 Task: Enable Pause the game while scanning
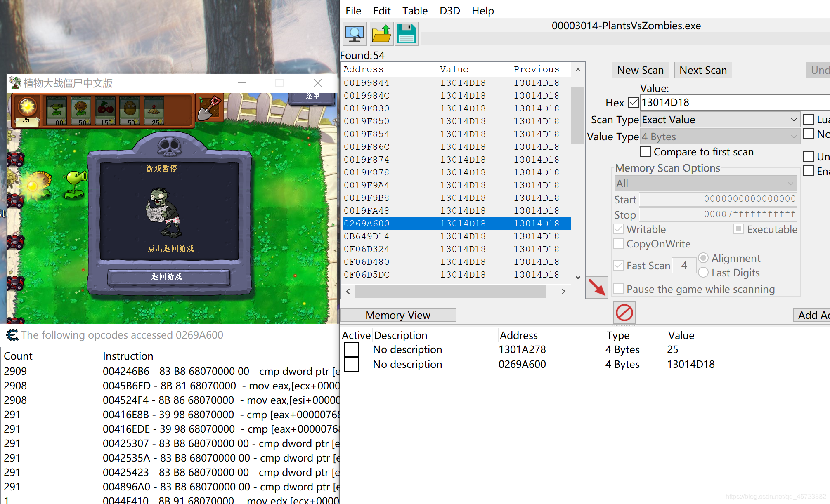618,289
